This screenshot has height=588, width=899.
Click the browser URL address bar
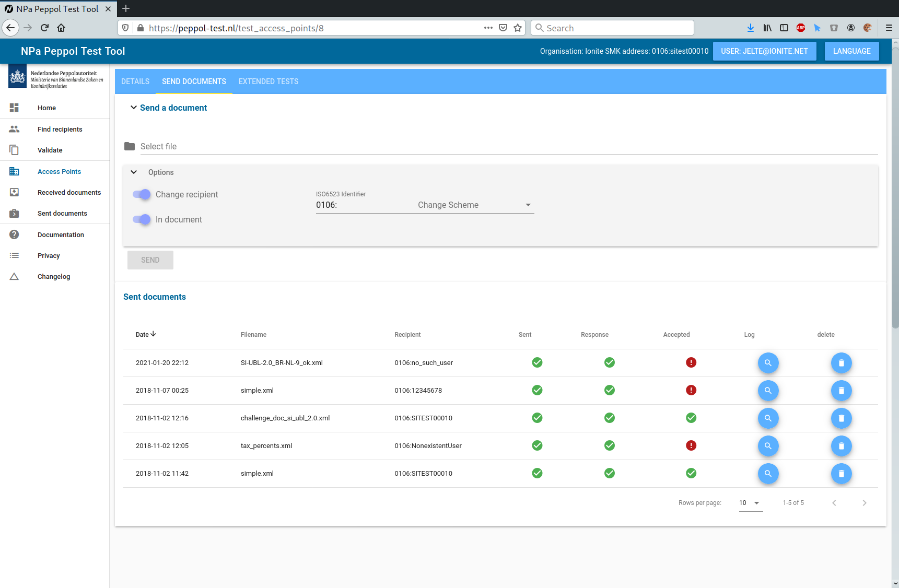coord(313,28)
